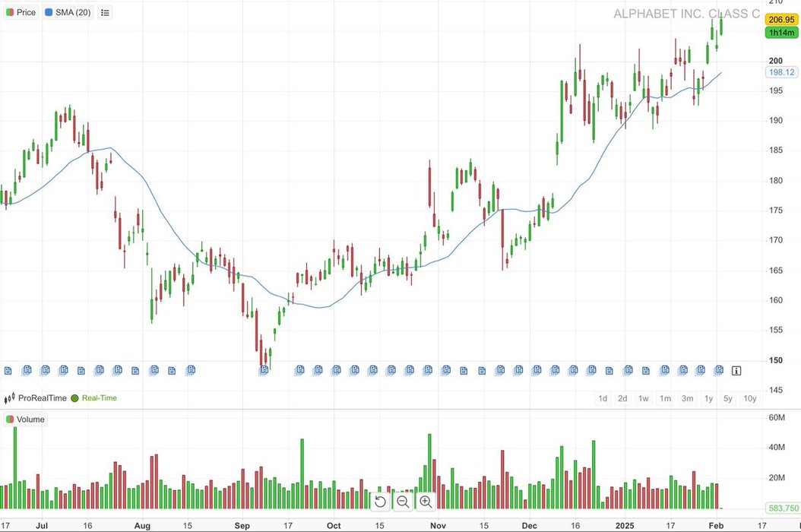The width and height of the screenshot is (801, 532).
Task: Zoom out of the chart
Action: point(403,502)
